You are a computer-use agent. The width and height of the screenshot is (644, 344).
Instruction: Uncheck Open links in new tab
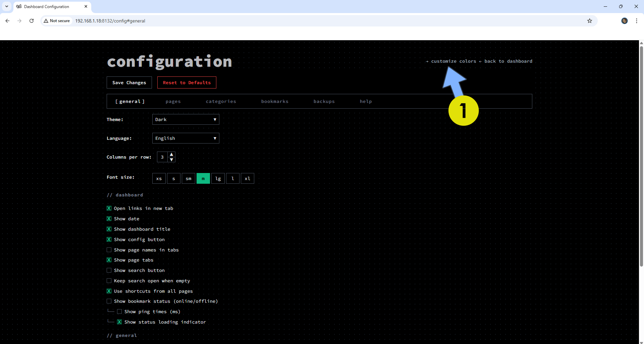(x=109, y=208)
